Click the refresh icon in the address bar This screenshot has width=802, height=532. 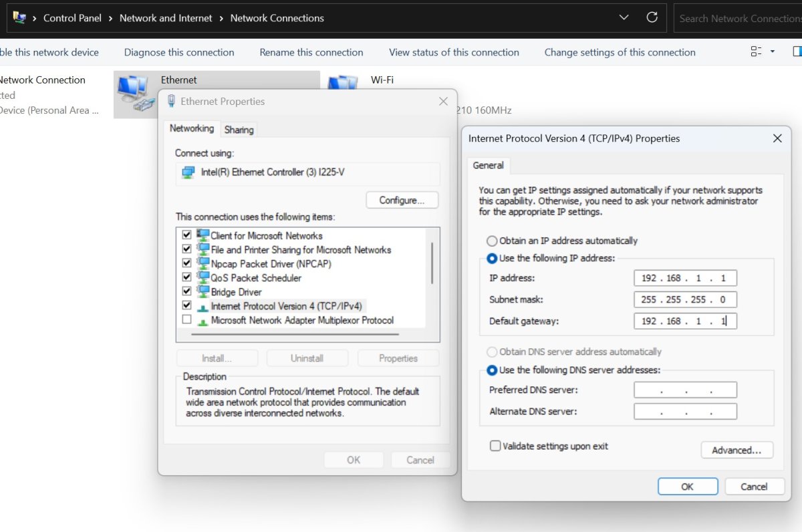click(652, 18)
